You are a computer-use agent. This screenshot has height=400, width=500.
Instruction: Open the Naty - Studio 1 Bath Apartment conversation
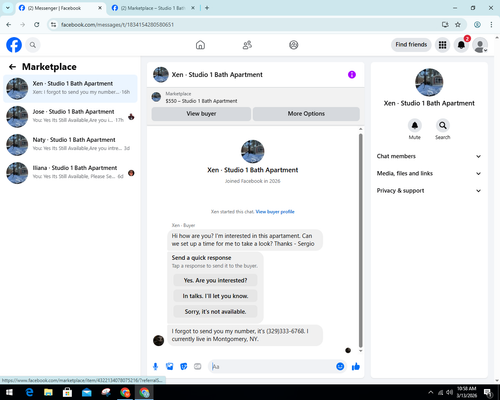click(x=70, y=144)
